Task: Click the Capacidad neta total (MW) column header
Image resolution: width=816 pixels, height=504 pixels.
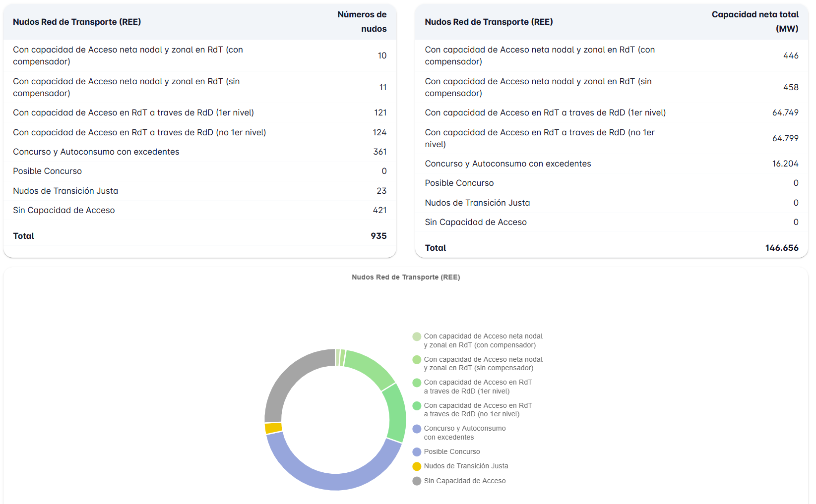Action: pos(754,22)
